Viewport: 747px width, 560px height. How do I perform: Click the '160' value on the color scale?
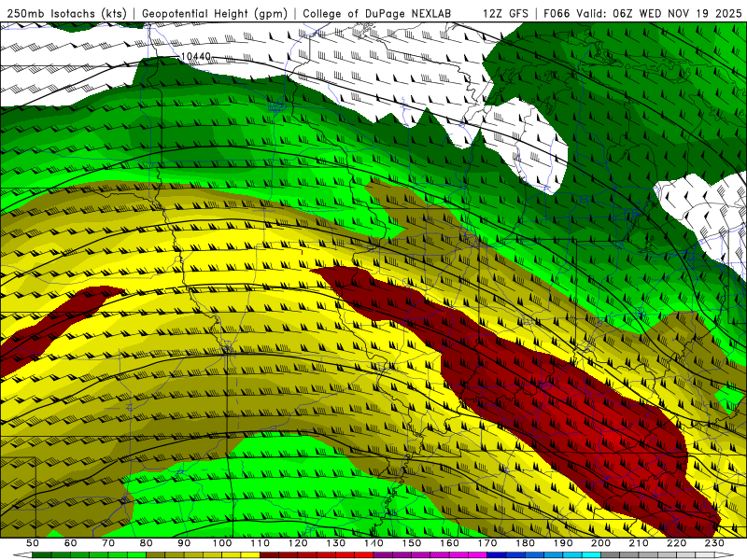(x=449, y=543)
